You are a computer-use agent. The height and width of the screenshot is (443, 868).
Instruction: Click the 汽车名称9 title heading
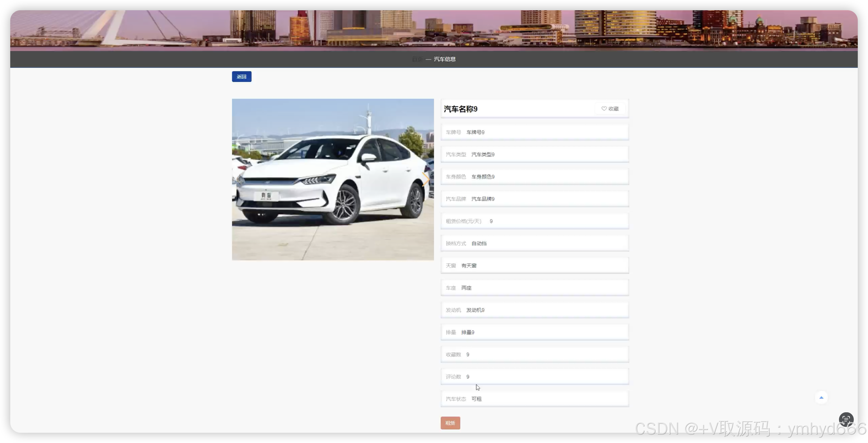(x=461, y=109)
